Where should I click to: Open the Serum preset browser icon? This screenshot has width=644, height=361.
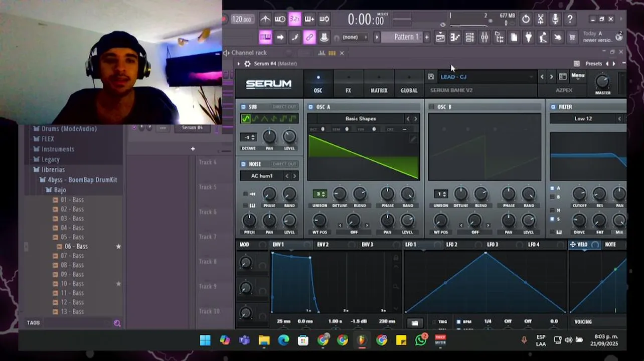[563, 77]
